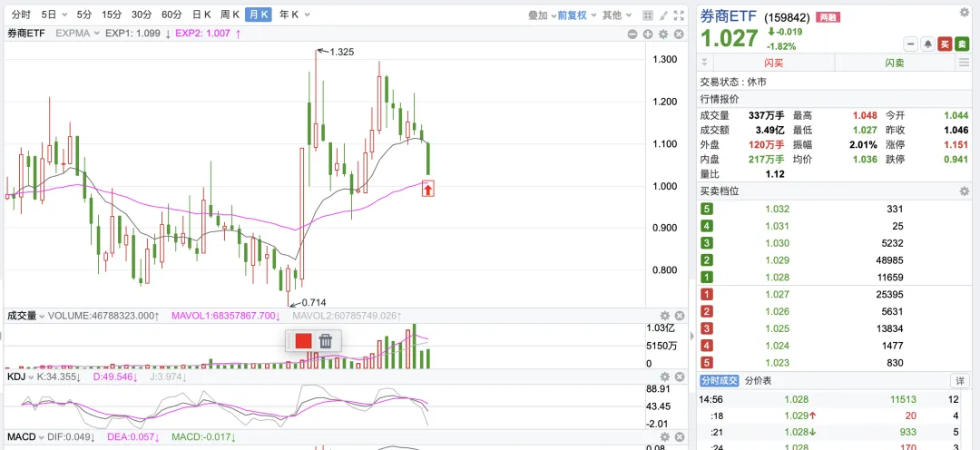
Task: Open 买卖档位 settings gear
Action: tap(965, 191)
